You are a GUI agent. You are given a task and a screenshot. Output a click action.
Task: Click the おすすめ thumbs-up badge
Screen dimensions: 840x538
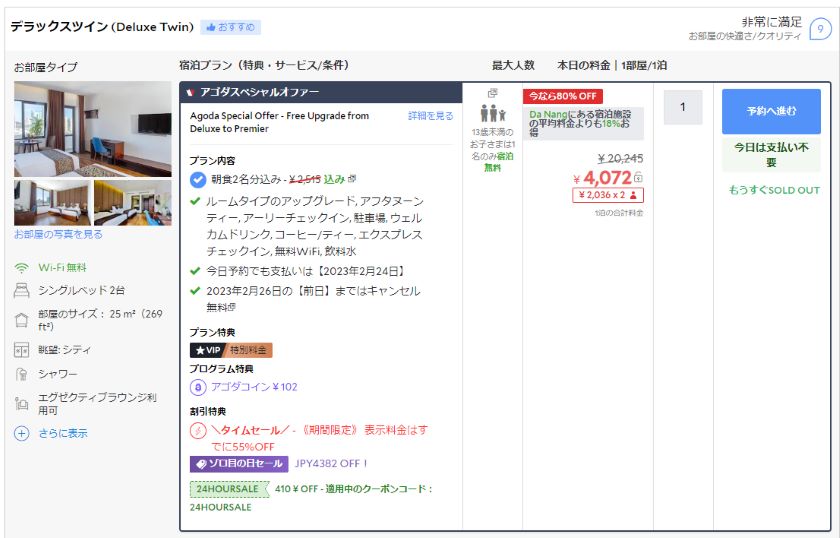coord(230,27)
